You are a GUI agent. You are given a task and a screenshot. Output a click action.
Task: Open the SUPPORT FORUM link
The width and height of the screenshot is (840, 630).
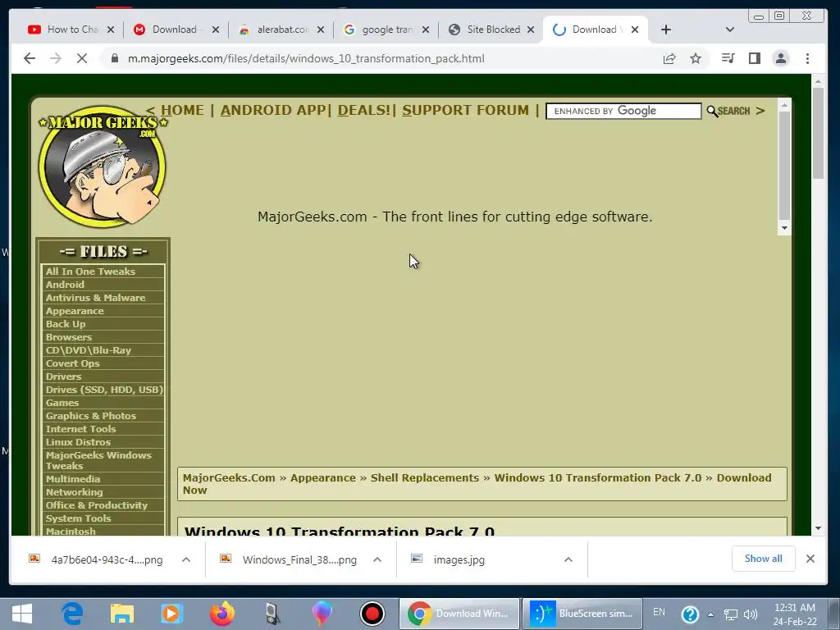click(465, 110)
